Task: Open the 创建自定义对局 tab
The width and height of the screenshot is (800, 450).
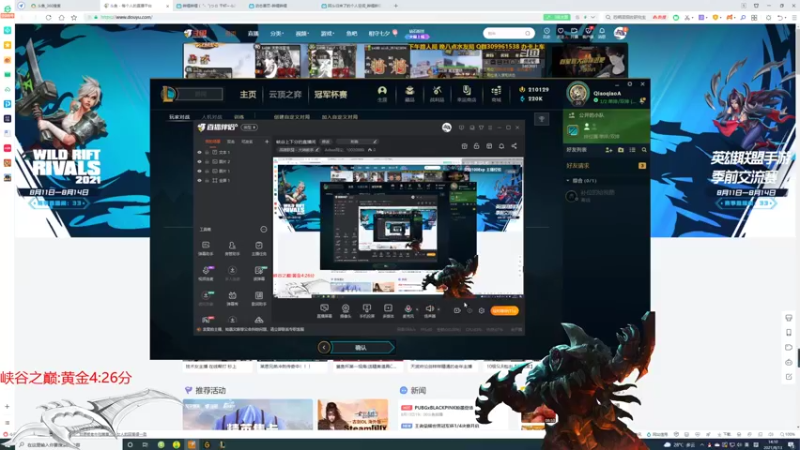Action: (291, 117)
